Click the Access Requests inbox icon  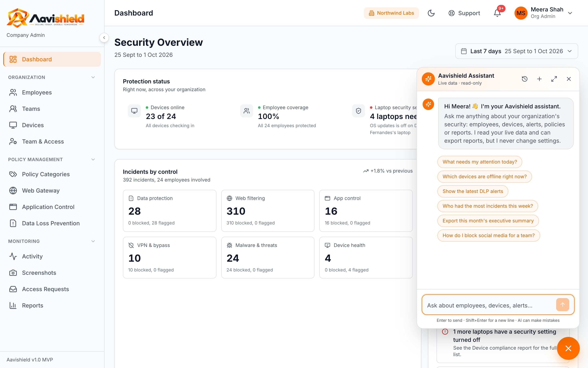13,289
